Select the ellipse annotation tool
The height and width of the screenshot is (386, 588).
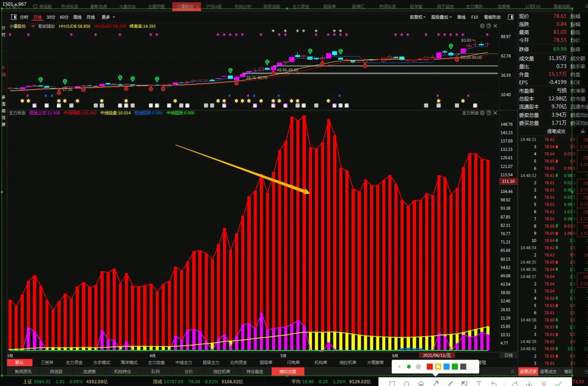(407, 384)
